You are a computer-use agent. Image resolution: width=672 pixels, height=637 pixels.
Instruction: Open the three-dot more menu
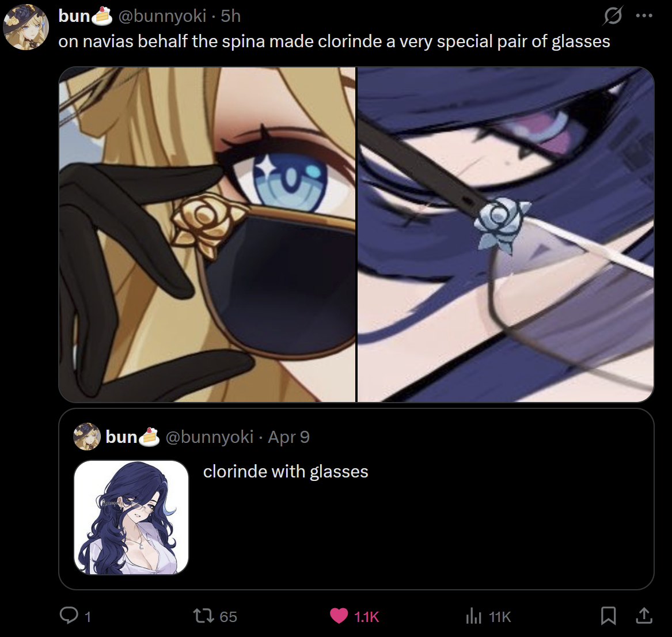click(x=644, y=16)
